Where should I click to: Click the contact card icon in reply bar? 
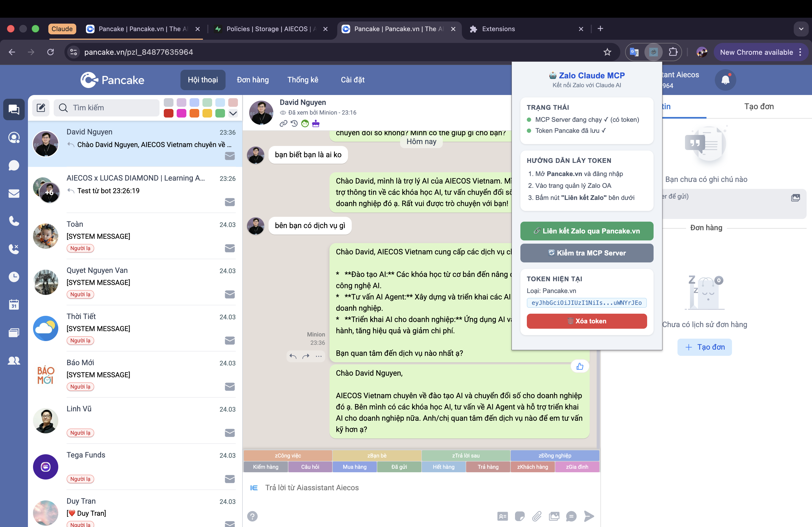[503, 516]
